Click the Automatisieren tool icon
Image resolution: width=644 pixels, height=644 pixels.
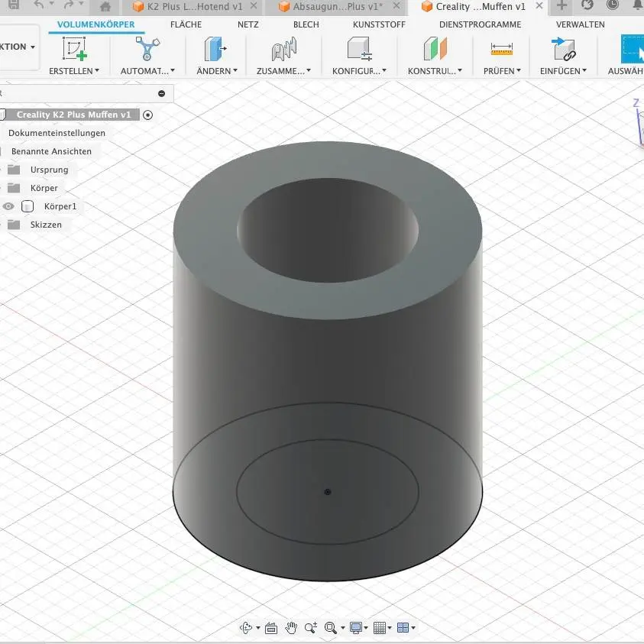tap(144, 50)
